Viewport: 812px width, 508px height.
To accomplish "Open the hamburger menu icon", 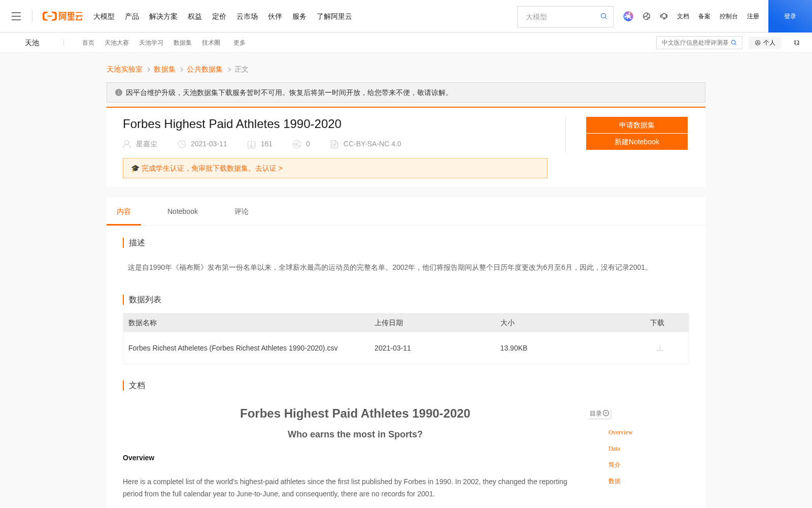I will pos(16,16).
